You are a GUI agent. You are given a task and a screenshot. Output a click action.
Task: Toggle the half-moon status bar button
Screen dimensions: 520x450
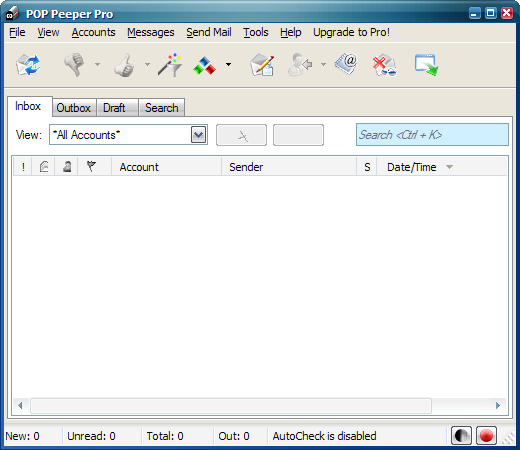[x=461, y=435]
